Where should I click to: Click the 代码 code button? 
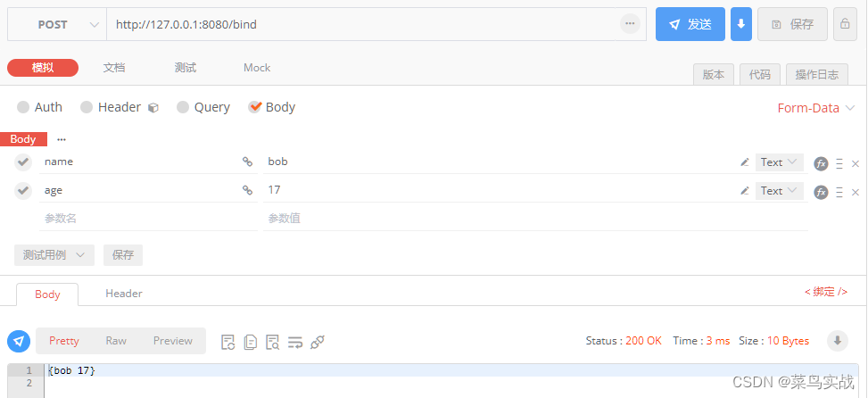[759, 75]
